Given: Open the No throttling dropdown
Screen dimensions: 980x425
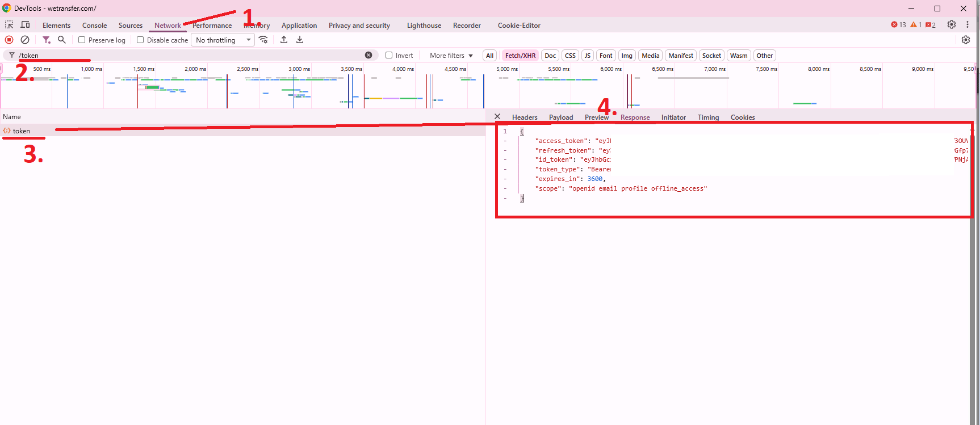Looking at the screenshot, I should tap(223, 40).
